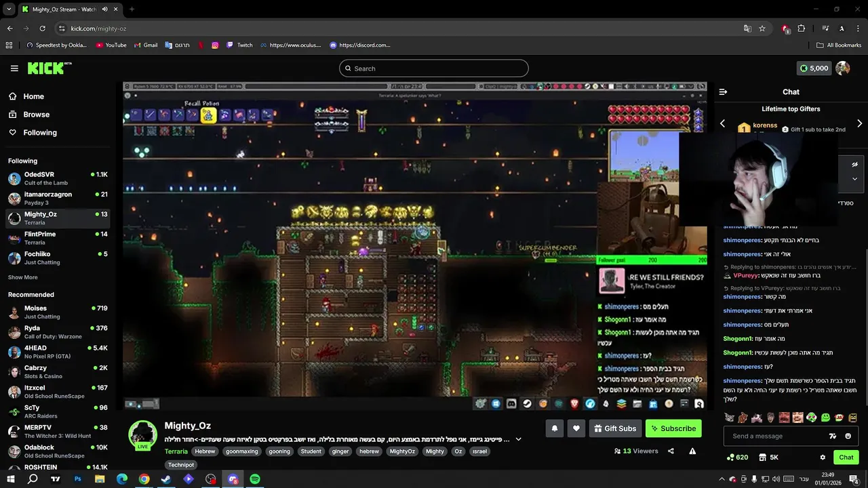
Task: Open the hamburger sidebar menu
Action: click(14, 68)
